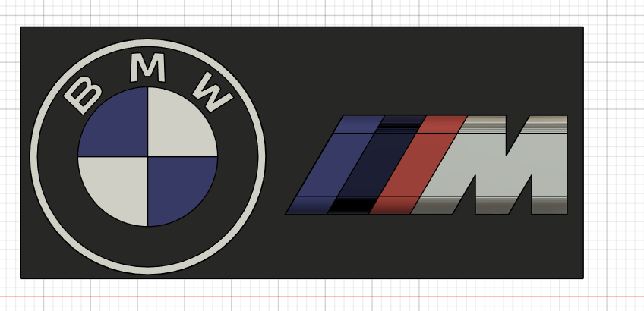Click the bottom bevel of the red stripe
644x311 pixels.
tap(394, 205)
